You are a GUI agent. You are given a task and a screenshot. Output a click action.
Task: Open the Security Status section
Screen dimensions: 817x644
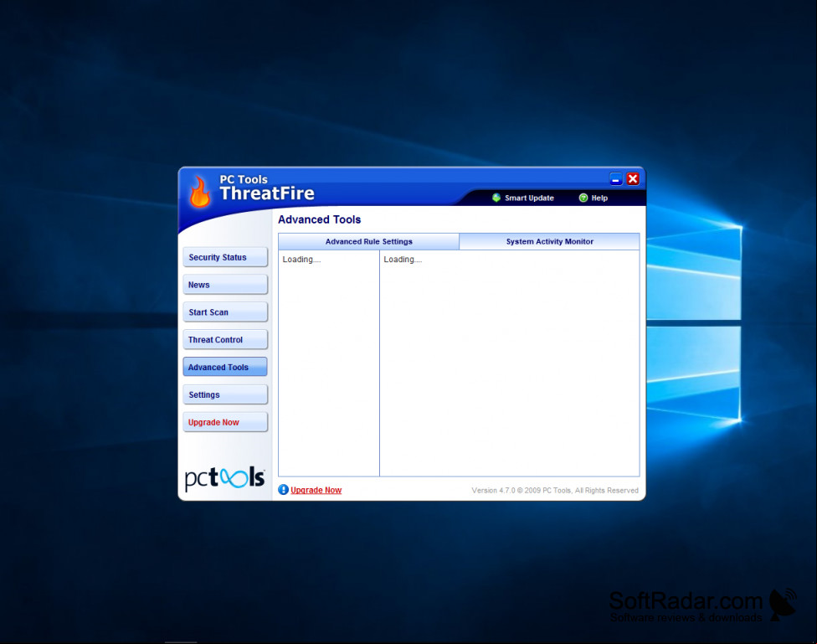225,257
